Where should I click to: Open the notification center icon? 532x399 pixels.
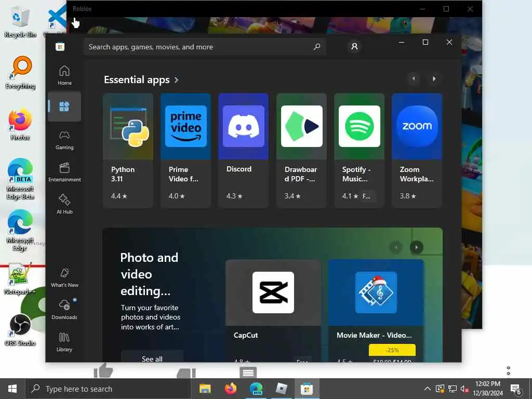pyautogui.click(x=516, y=389)
